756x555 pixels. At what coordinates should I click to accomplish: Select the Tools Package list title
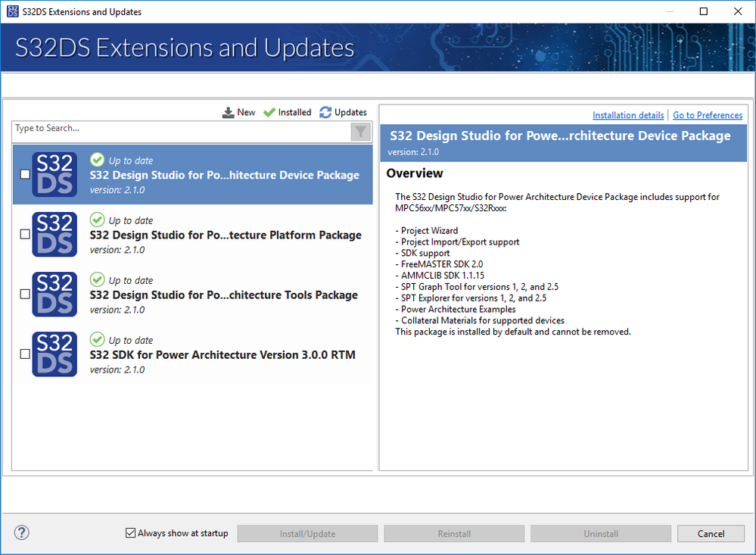coord(224,295)
